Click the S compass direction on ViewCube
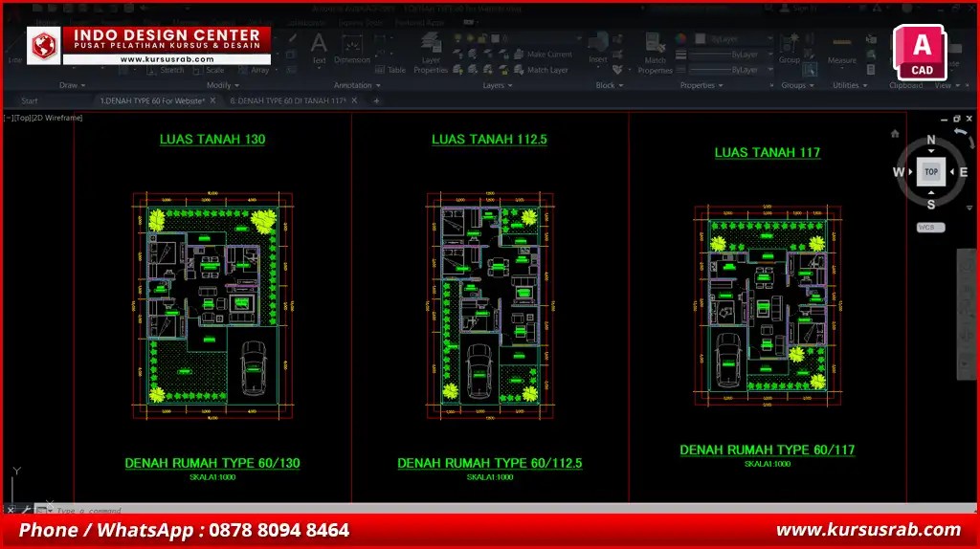The width and height of the screenshot is (980, 549). pyautogui.click(x=931, y=205)
